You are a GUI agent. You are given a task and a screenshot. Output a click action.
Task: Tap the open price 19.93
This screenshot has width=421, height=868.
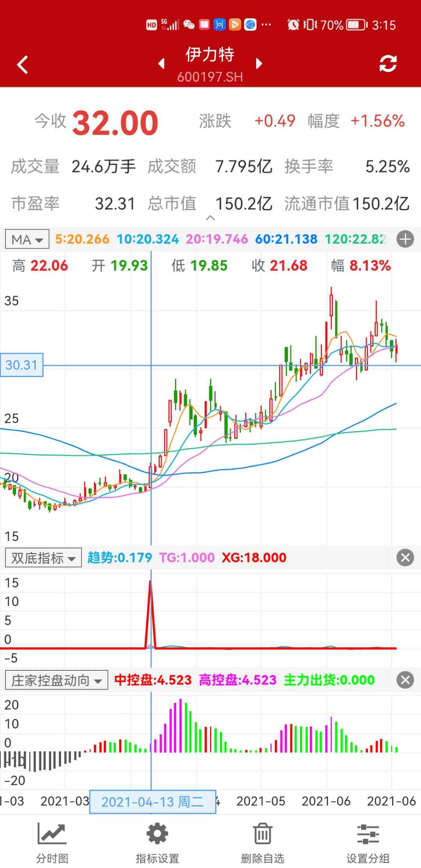(x=129, y=266)
